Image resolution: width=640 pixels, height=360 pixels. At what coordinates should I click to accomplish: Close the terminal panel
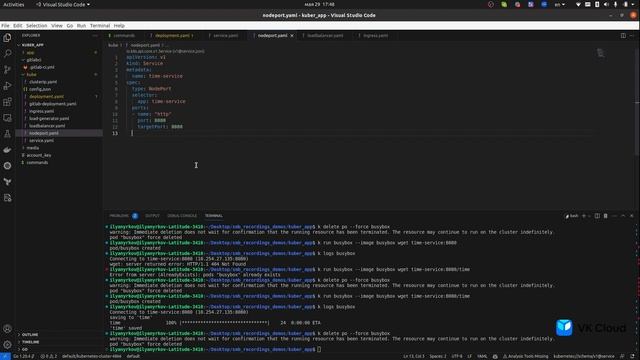pyautogui.click(x=631, y=216)
